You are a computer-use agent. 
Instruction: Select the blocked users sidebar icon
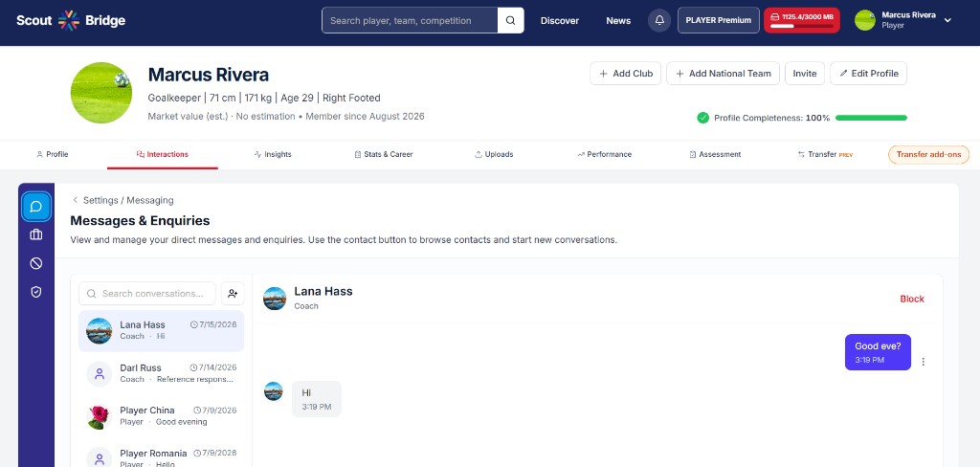pos(36,263)
